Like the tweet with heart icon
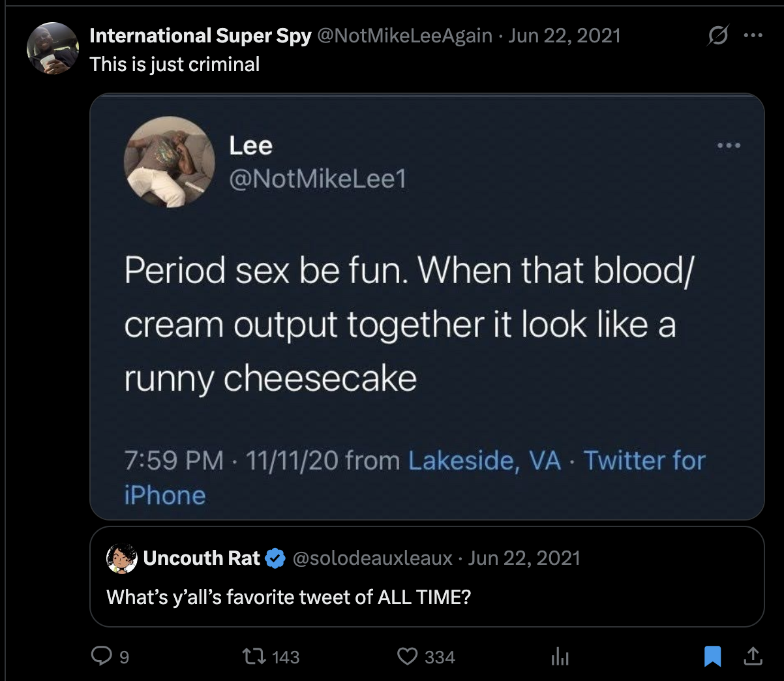Image resolution: width=784 pixels, height=681 pixels. tap(408, 656)
